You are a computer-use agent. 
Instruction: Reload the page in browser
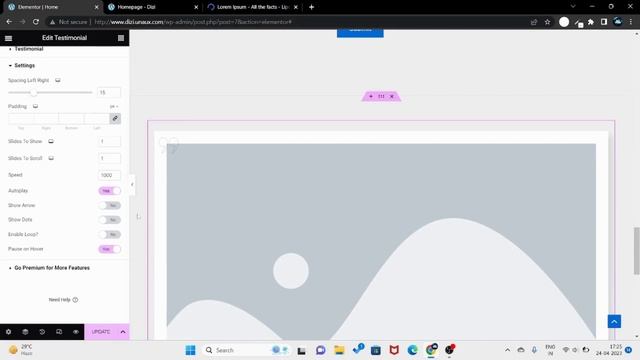tap(36, 22)
